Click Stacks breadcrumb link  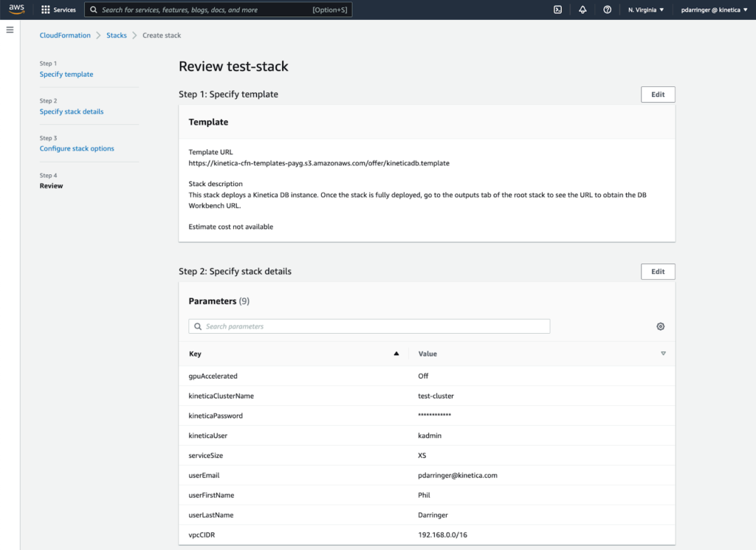[x=116, y=35]
